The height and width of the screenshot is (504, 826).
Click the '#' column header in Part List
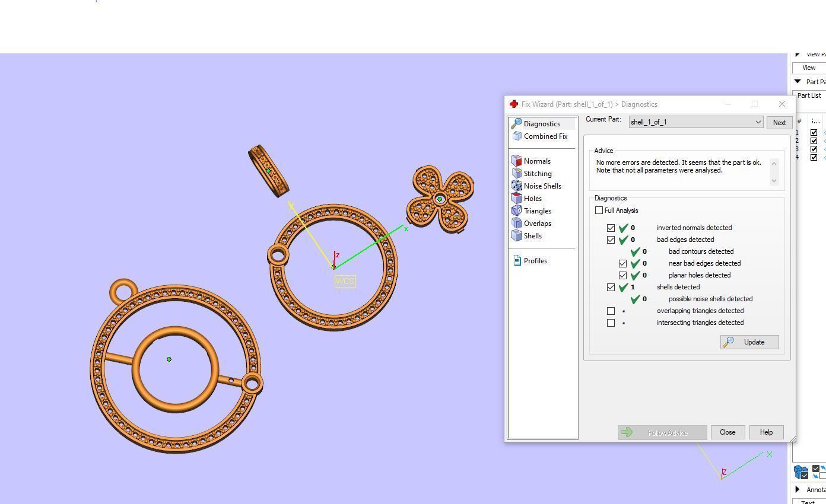tap(799, 121)
